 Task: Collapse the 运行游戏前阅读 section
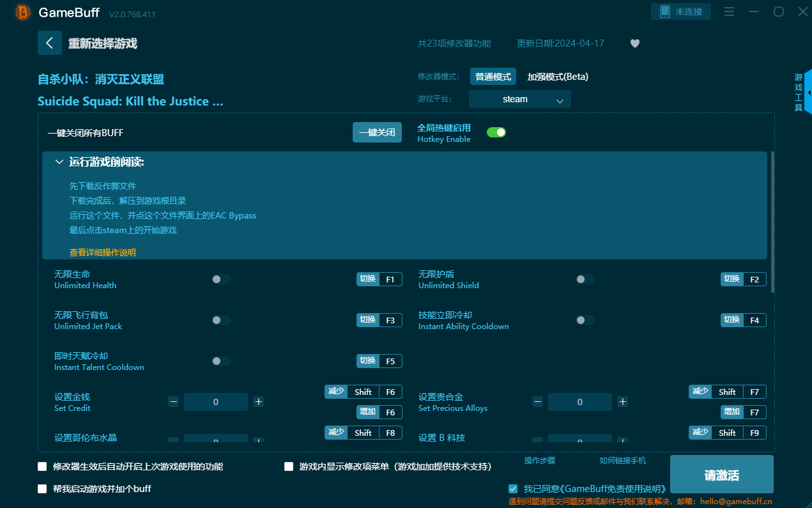[x=59, y=162]
